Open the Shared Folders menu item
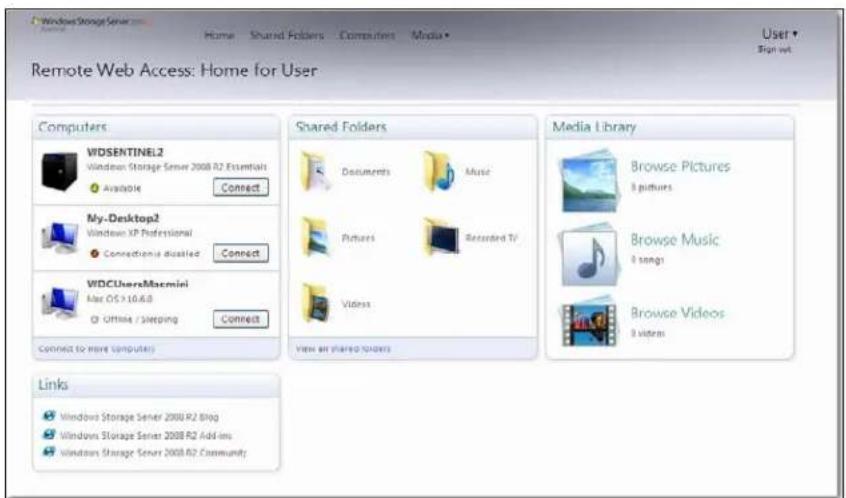This screenshot has width=846, height=498. coord(286,36)
